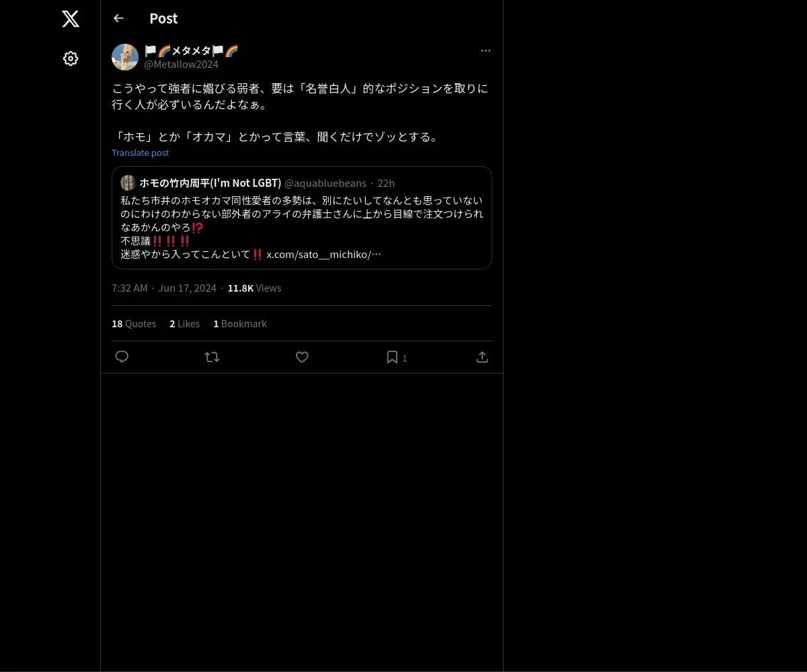Open the three-dot more options menu

click(x=486, y=50)
